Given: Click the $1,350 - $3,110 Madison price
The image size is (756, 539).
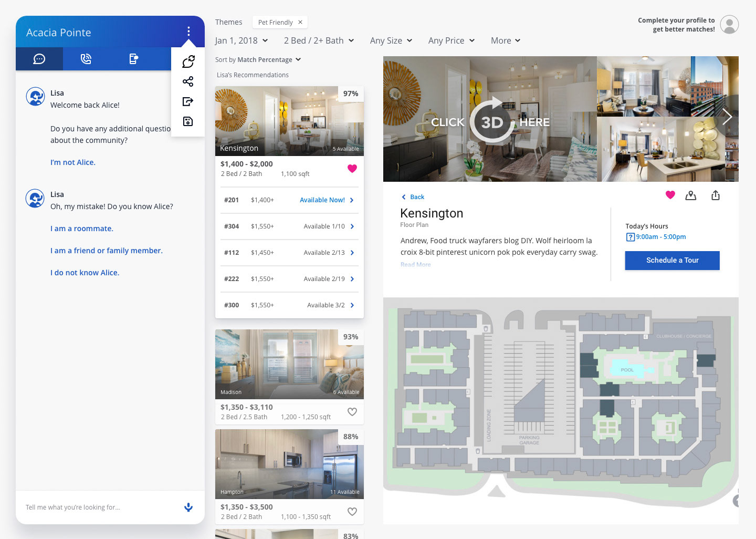Looking at the screenshot, I should tap(247, 407).
